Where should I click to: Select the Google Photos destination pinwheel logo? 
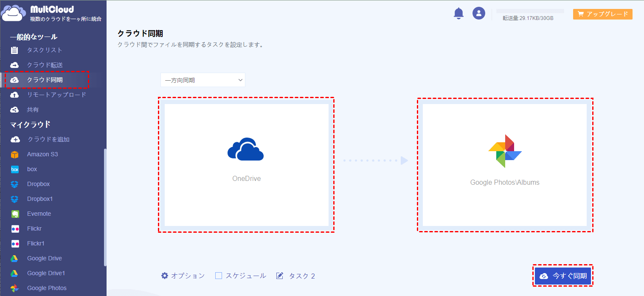505,151
